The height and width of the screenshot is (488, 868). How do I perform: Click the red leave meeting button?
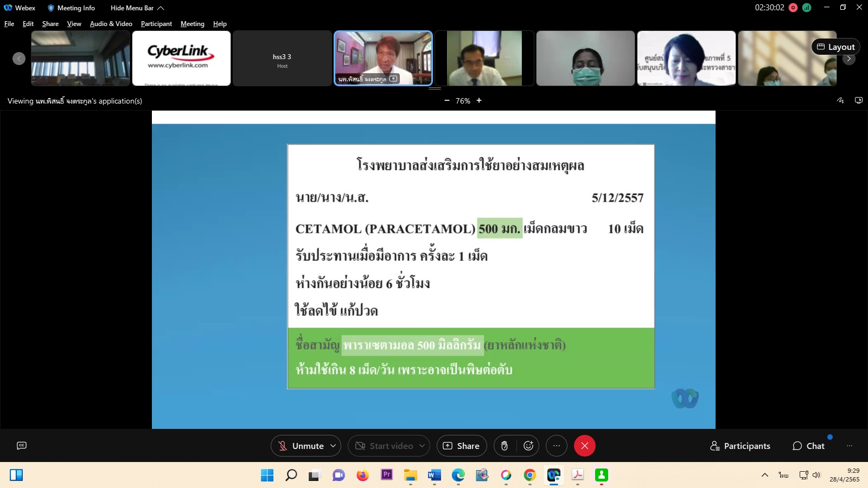pyautogui.click(x=584, y=446)
